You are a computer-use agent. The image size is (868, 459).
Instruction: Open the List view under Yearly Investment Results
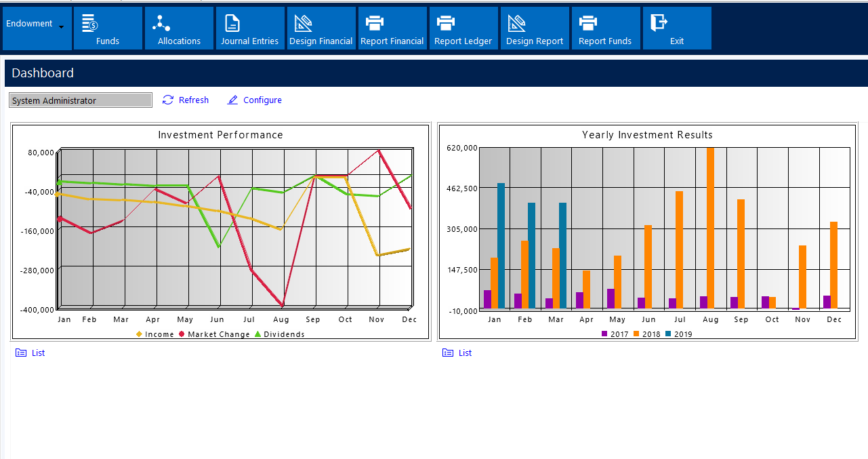[x=457, y=353]
